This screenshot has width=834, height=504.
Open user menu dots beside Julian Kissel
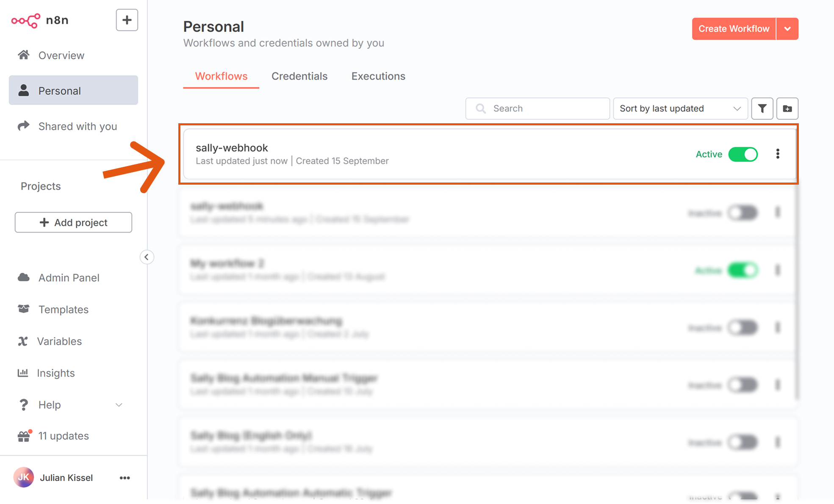(x=125, y=478)
